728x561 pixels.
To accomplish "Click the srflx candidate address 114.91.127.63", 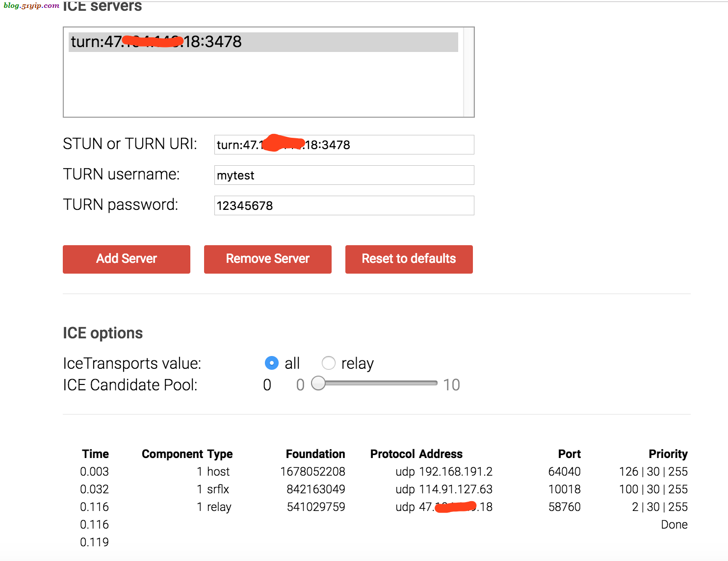I will (456, 489).
